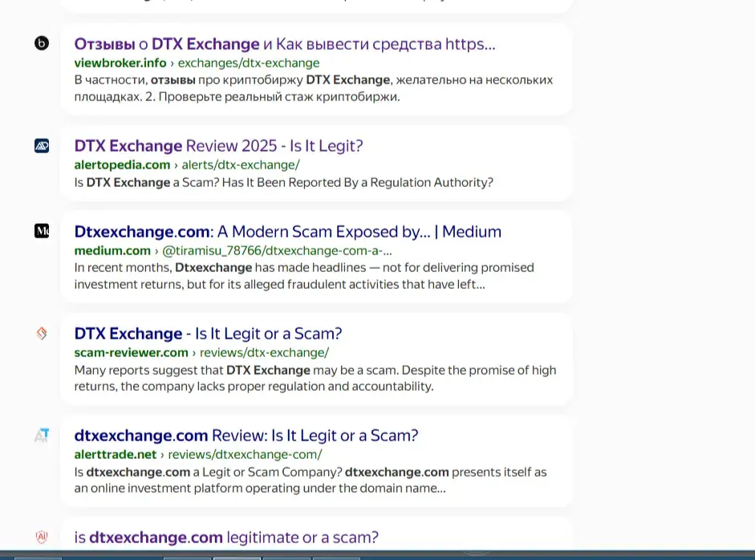The width and height of the screenshot is (755, 560).
Task: Open 'Отзывы о DTX Exchange' result title
Action: [x=285, y=44]
